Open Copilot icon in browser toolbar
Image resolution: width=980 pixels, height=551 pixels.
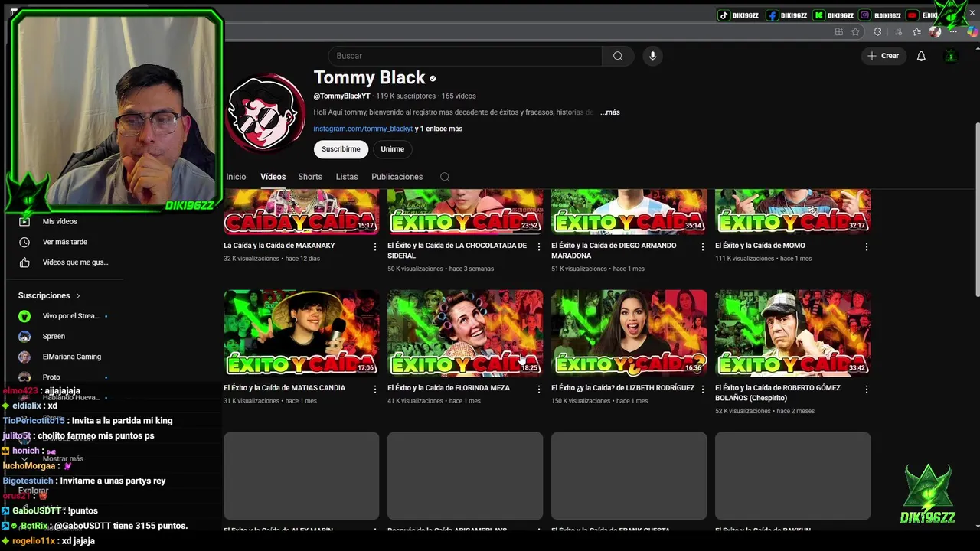coord(973,31)
